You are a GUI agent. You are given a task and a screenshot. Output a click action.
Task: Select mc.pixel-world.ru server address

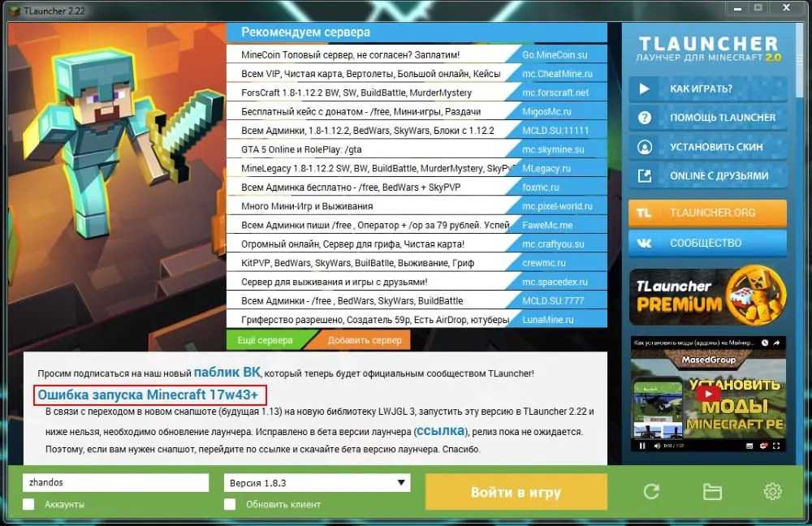pyautogui.click(x=557, y=206)
